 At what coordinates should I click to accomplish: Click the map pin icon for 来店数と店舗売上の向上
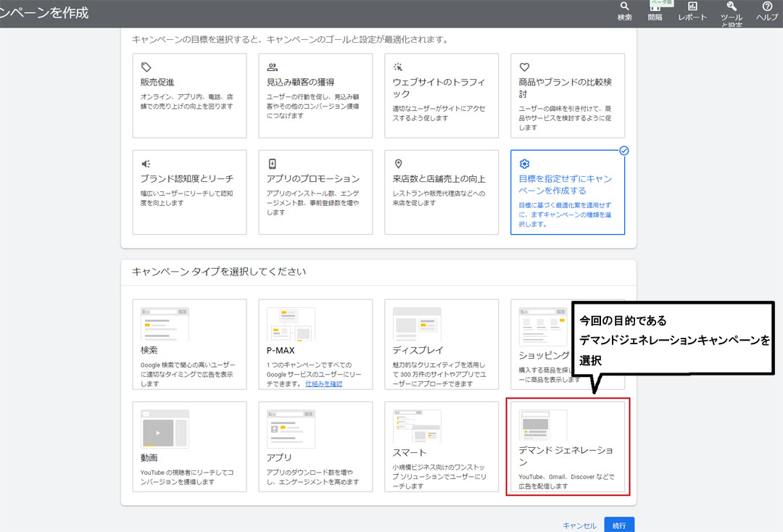[398, 164]
